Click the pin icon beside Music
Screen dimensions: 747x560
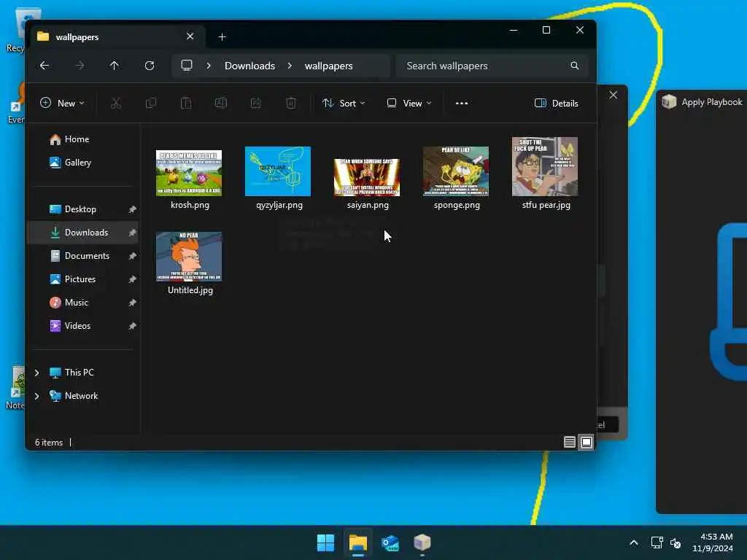[133, 303]
